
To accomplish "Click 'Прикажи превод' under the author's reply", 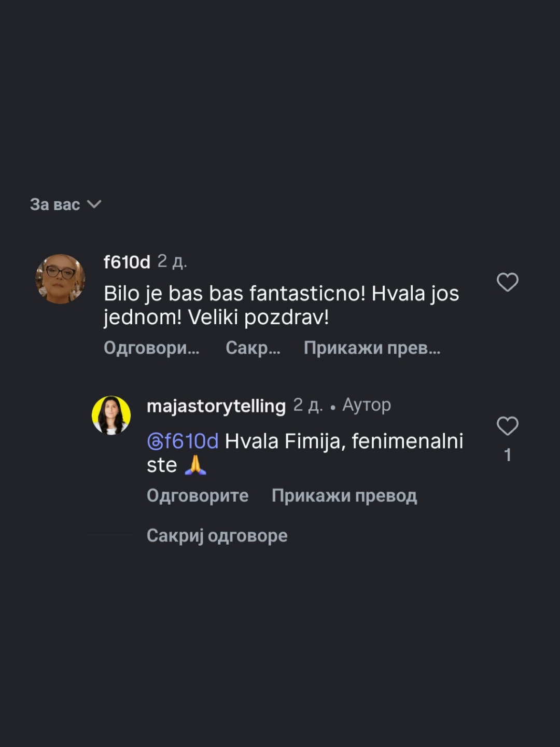I will tap(344, 495).
